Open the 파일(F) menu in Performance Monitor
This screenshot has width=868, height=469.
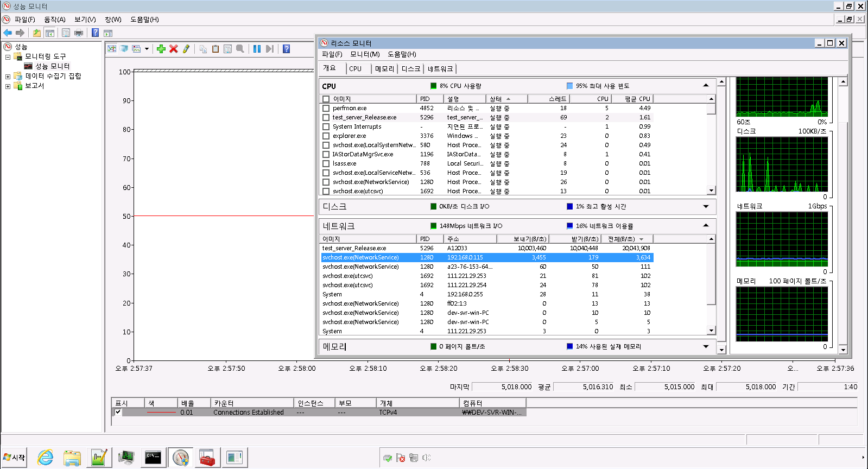[24, 19]
